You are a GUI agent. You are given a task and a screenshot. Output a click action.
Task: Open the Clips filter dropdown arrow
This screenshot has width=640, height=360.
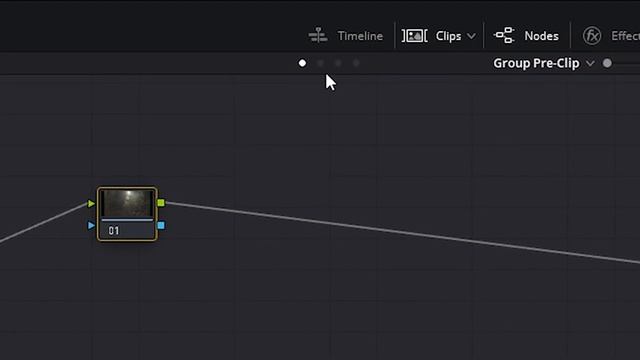471,36
